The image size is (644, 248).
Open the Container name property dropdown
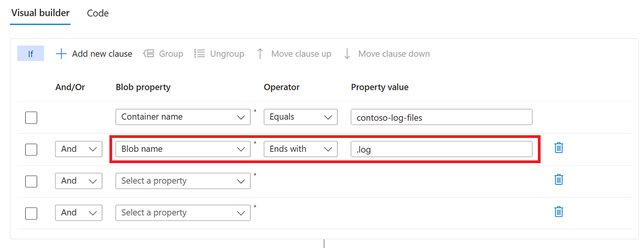pyautogui.click(x=183, y=117)
